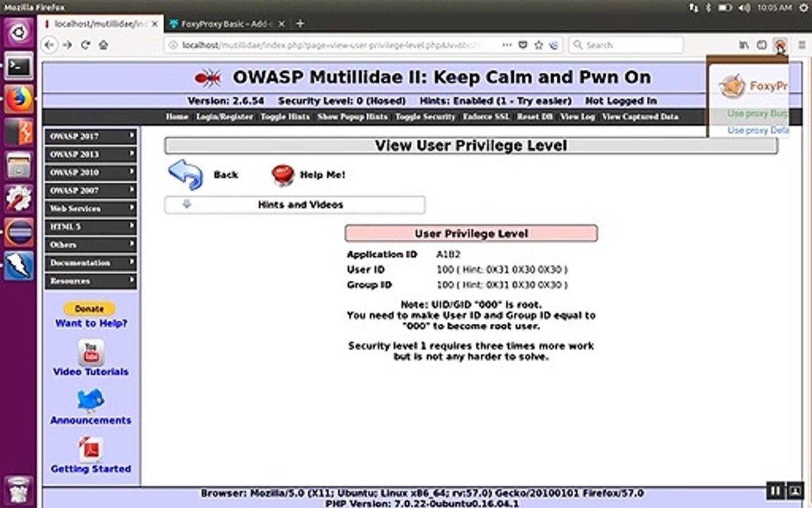Click the Announcements text link
This screenshot has width=812, height=508.
(91, 421)
